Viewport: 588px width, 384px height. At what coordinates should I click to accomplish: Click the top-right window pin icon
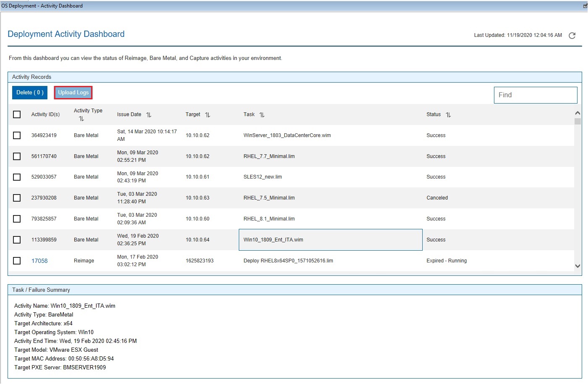click(585, 6)
